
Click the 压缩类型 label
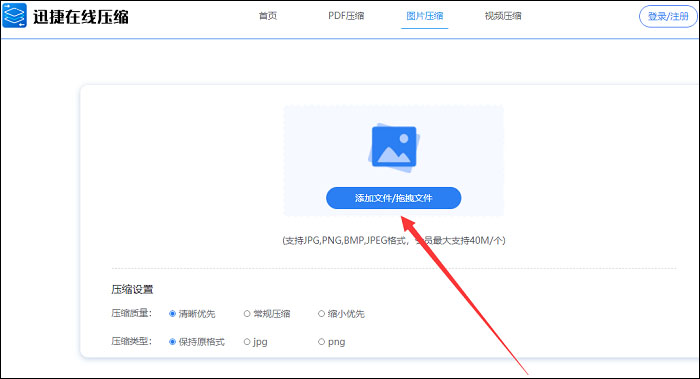pyautogui.click(x=131, y=342)
